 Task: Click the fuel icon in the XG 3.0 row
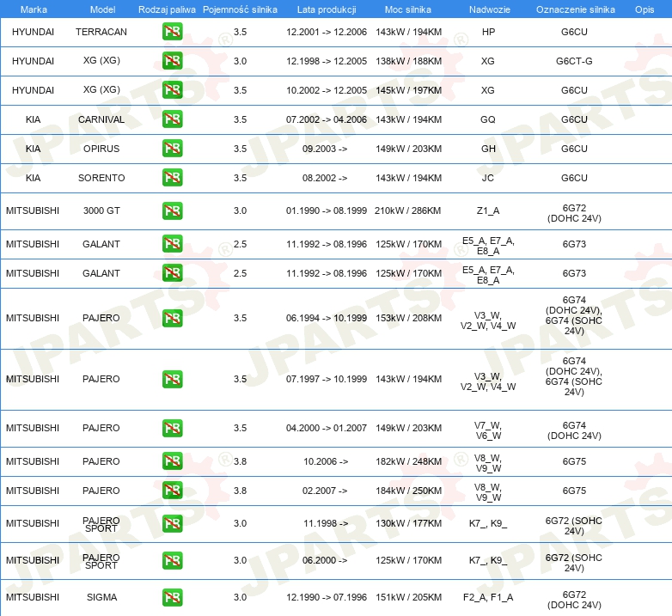(172, 61)
